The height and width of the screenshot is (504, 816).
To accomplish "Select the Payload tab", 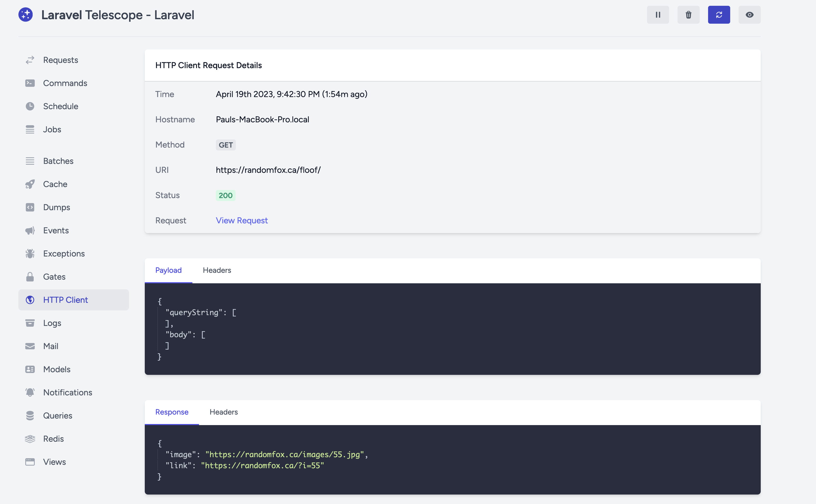I will tap(168, 270).
